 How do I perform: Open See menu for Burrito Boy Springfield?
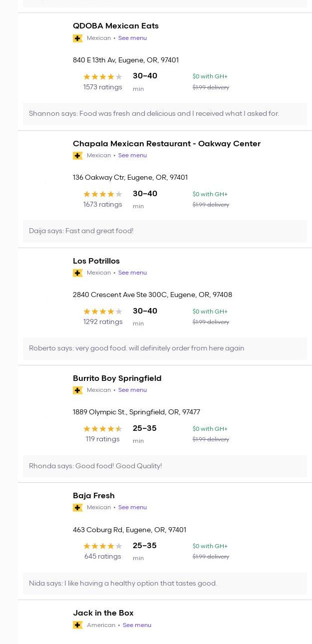click(132, 390)
